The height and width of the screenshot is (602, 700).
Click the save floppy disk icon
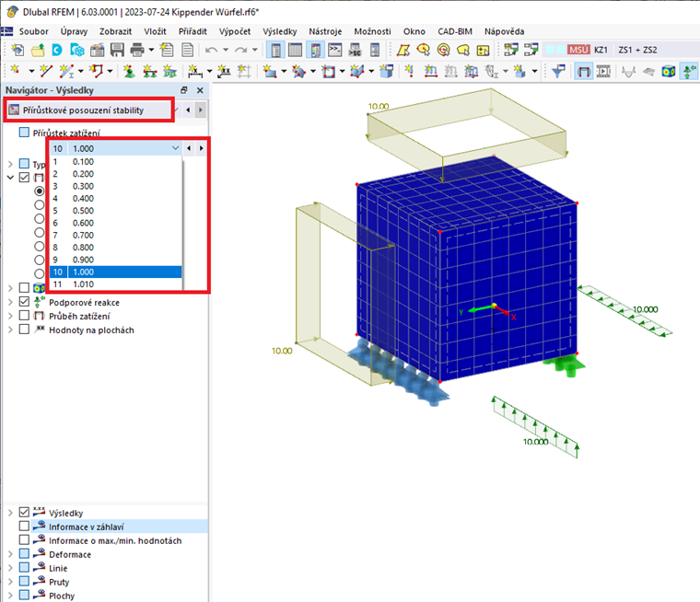click(x=117, y=50)
